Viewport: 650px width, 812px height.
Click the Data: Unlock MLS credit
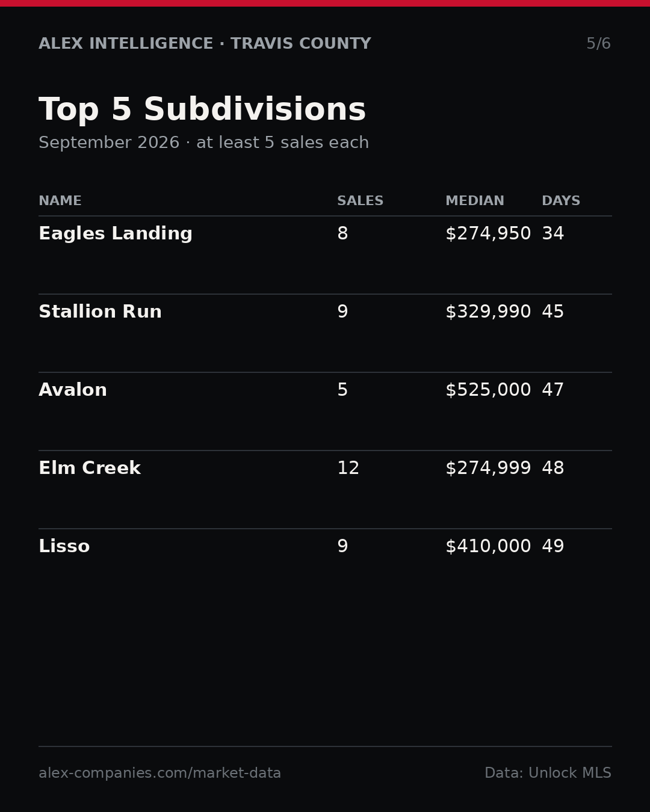[x=548, y=774]
